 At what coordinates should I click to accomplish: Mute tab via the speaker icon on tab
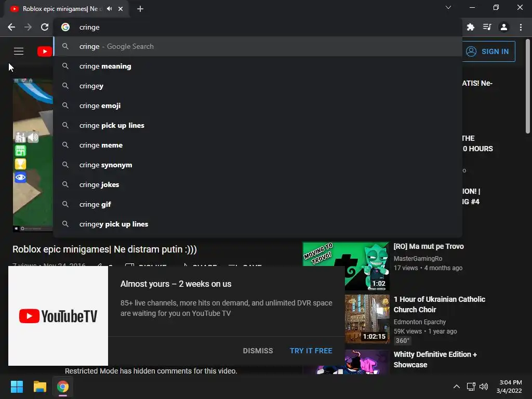point(109,9)
